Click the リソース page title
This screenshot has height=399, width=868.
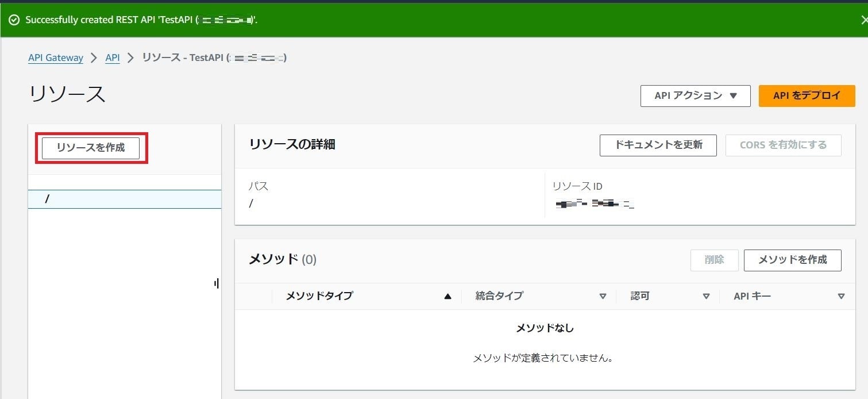tap(67, 94)
